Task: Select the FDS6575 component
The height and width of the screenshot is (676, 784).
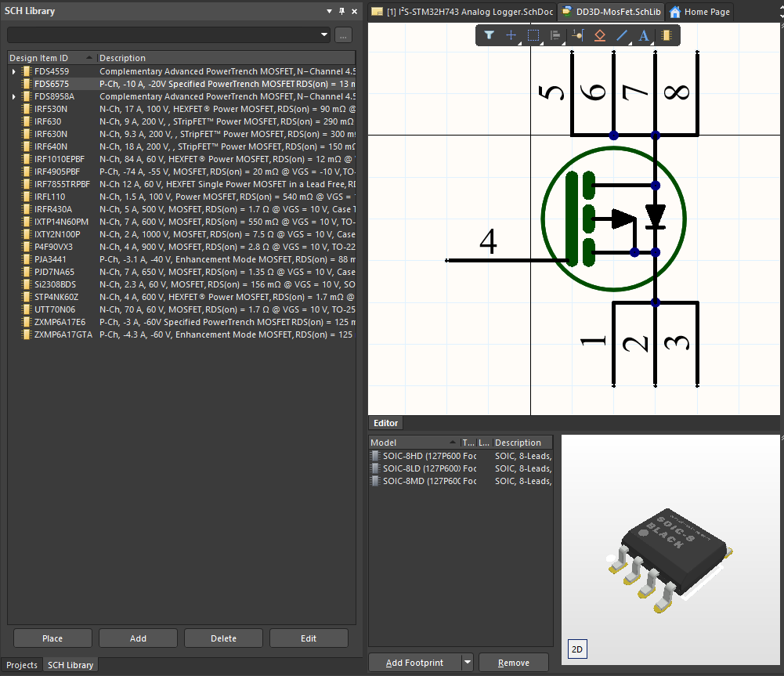Action: coord(182,84)
